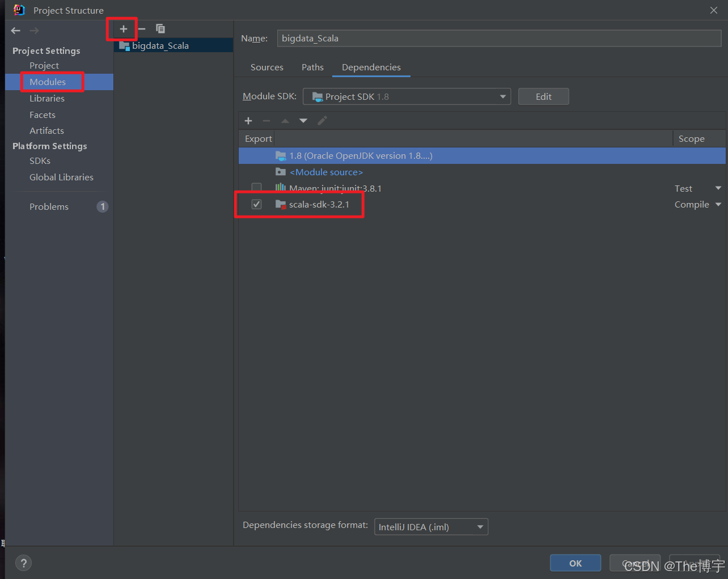Toggle export checkbox for scala-sdk-3.2.1
This screenshot has height=579, width=728.
tap(257, 204)
